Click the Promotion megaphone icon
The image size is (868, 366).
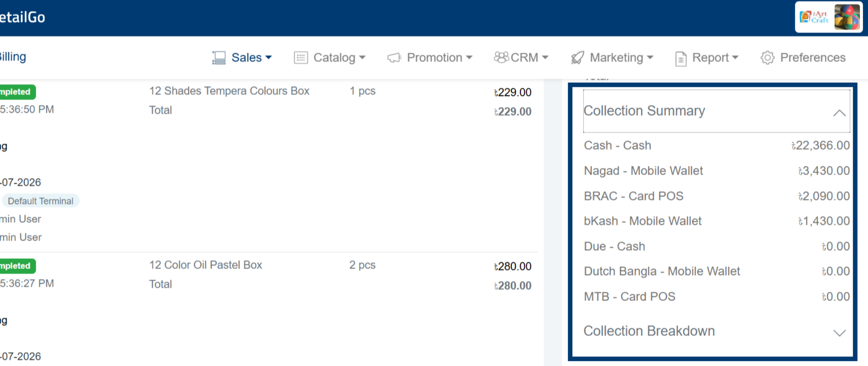point(394,57)
